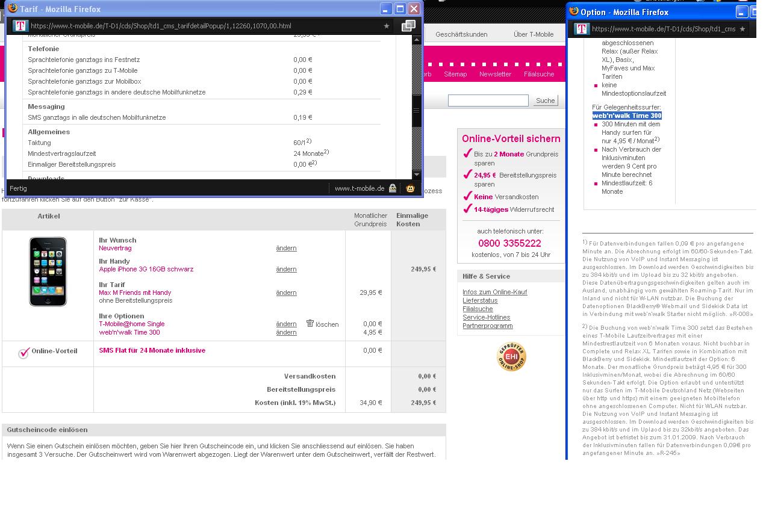The image size is (769, 532).
Task: Open Max M Friends mit Handy link
Action: (135, 292)
